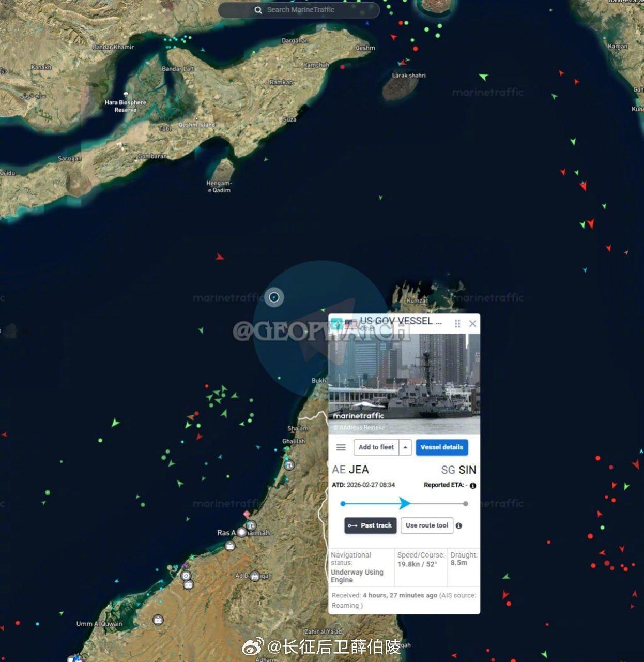Click the Search MarineTraffic field
The height and width of the screenshot is (662, 644).
(x=299, y=10)
